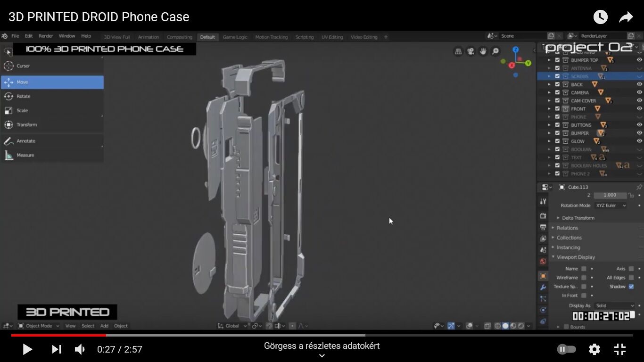Click the pan view hand icon

tap(483, 51)
